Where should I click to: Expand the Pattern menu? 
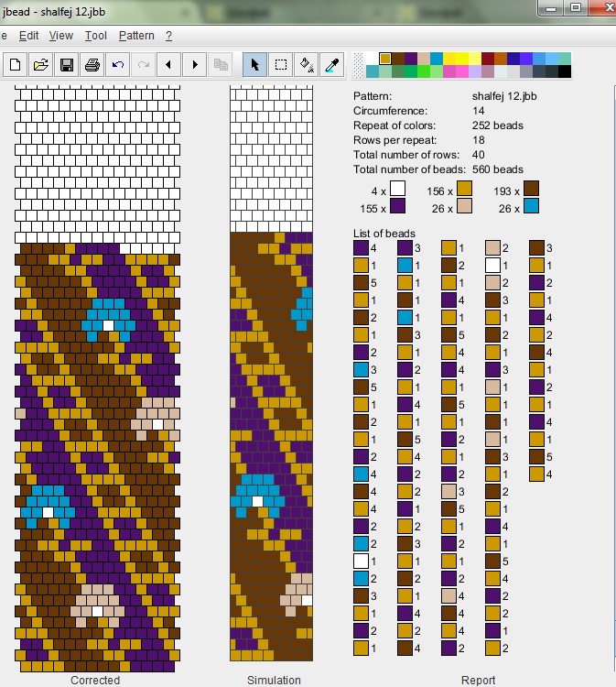coord(136,36)
